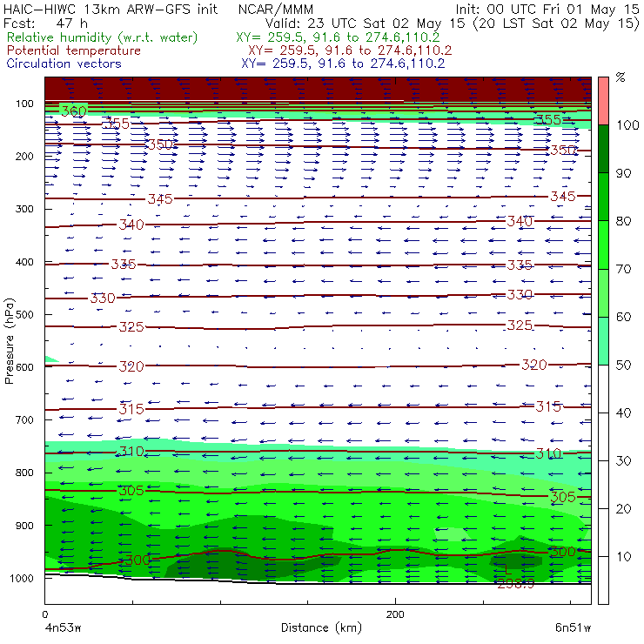Select the 'Init: 00 UTC Fri 01 May 15' text
The image size is (644, 644).
(x=547, y=9)
